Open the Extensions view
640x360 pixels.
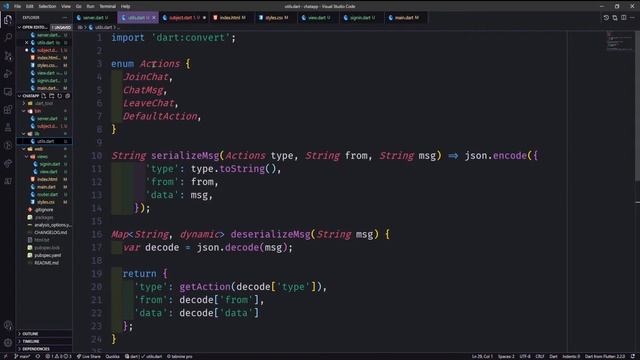(8, 109)
